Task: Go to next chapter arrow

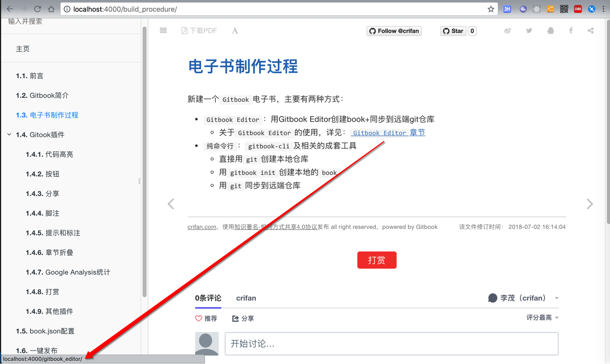Action: pyautogui.click(x=590, y=204)
